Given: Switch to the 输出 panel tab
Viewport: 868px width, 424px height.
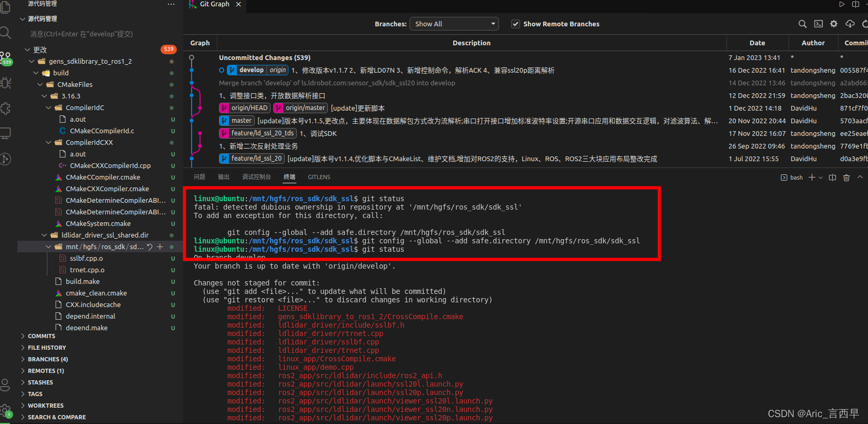Looking at the screenshot, I should [x=224, y=177].
